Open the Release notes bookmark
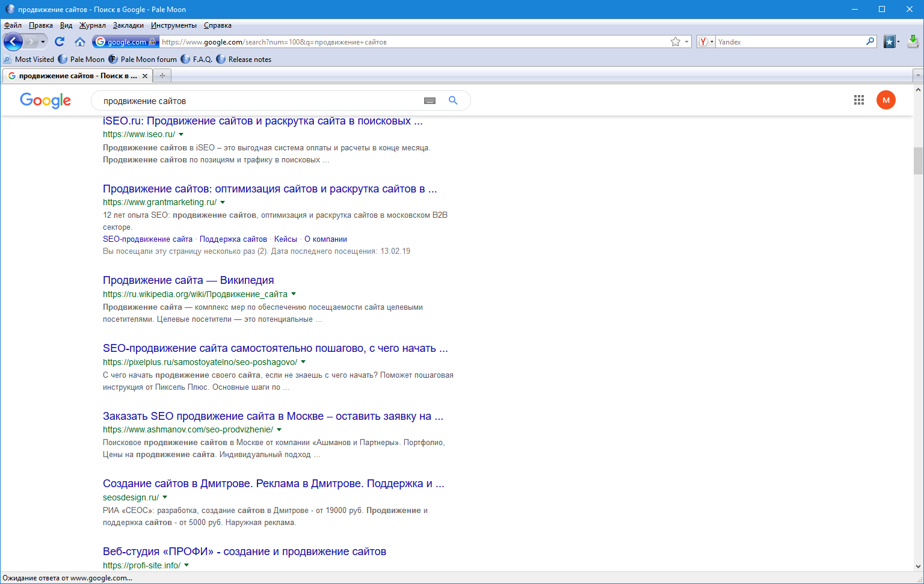This screenshot has width=924, height=584. click(x=244, y=59)
